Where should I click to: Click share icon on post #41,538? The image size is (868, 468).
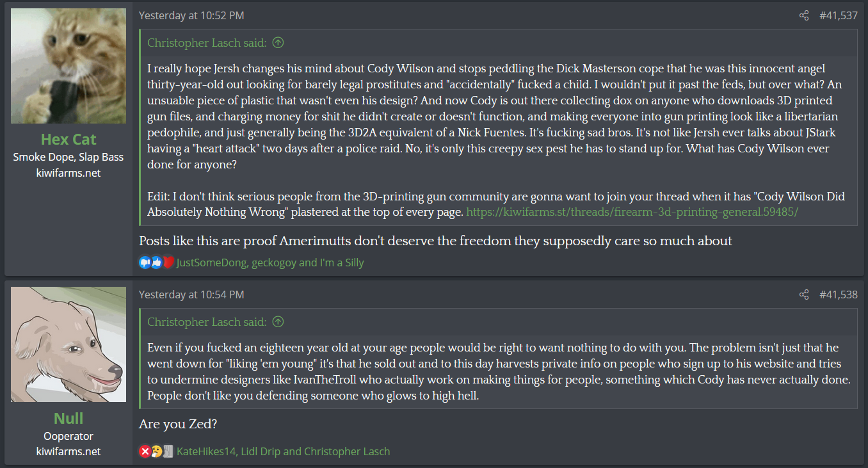[x=804, y=295]
